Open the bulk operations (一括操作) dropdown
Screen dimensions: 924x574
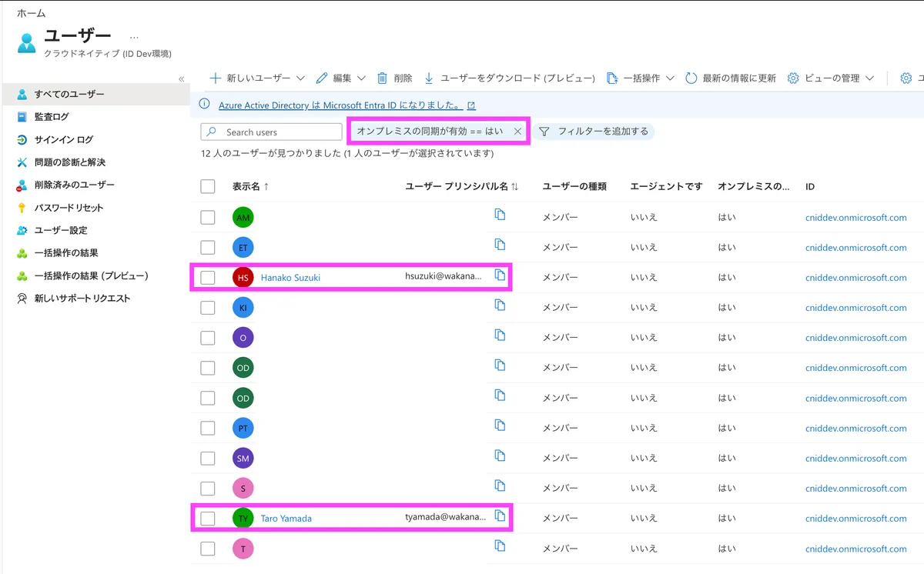tap(670, 78)
